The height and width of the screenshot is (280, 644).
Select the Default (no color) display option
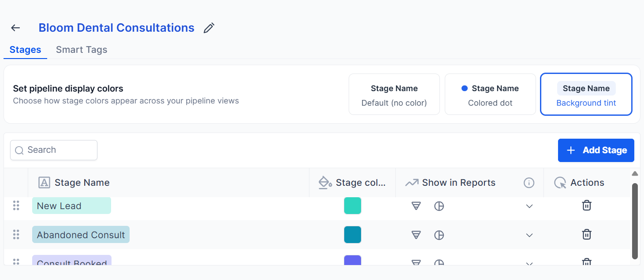point(394,94)
